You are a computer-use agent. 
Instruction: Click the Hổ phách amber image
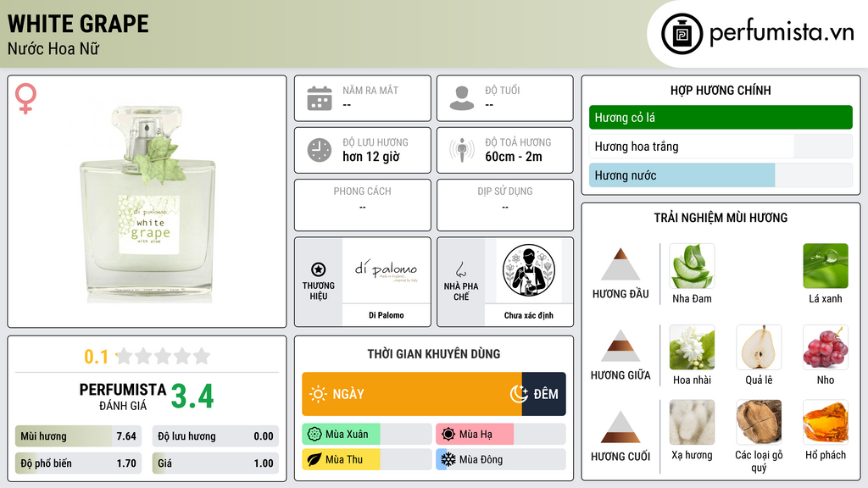tap(826, 423)
